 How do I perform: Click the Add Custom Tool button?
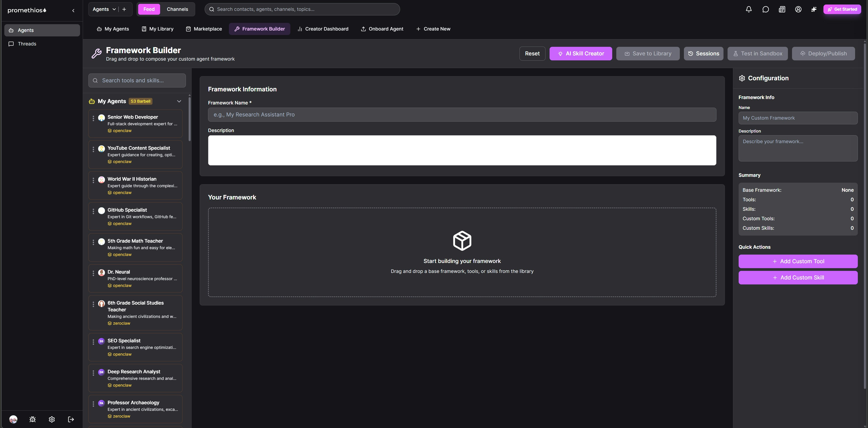798,261
